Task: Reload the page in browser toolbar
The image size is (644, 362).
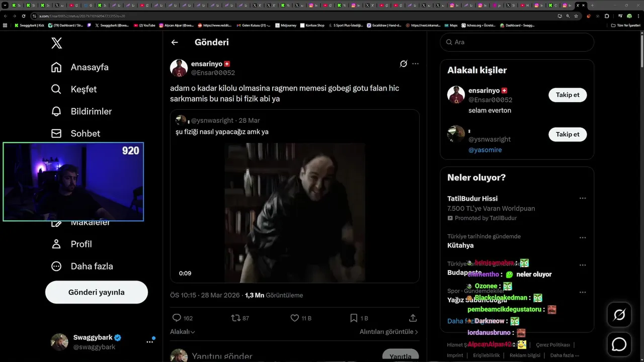Action: (x=24, y=16)
